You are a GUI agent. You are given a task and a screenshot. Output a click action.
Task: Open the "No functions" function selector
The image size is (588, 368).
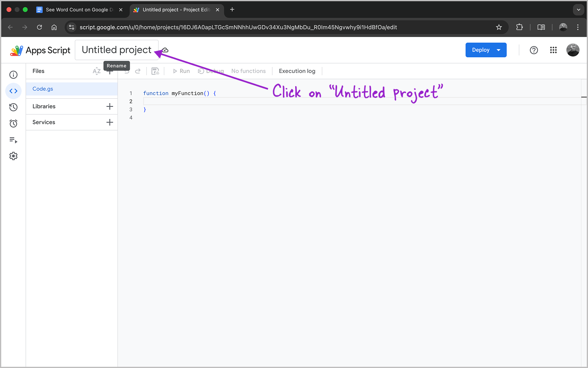(248, 71)
